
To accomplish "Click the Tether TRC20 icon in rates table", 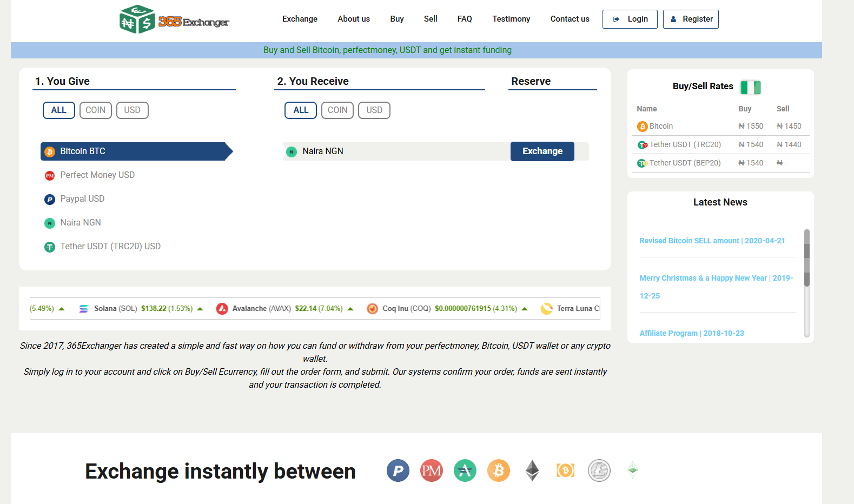I will [643, 145].
